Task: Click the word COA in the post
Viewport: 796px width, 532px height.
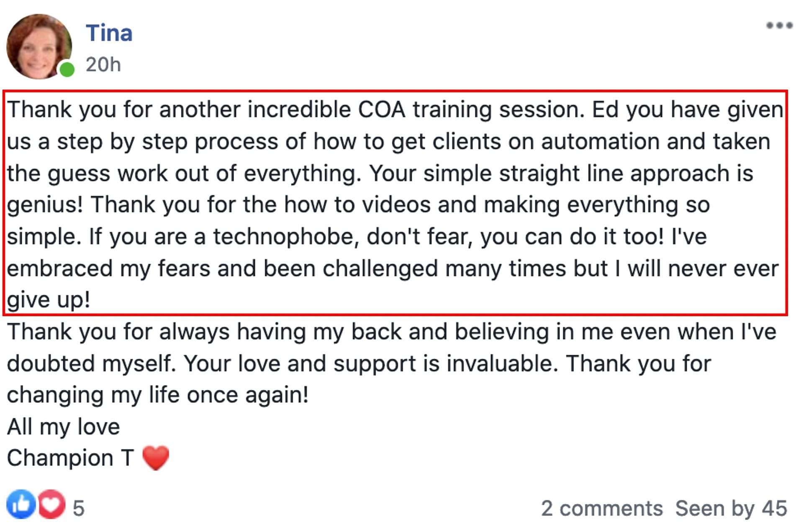Action: [382, 110]
